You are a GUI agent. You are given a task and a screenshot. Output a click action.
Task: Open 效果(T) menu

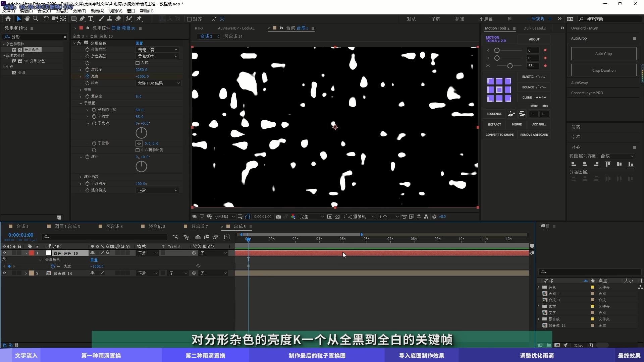point(79,11)
